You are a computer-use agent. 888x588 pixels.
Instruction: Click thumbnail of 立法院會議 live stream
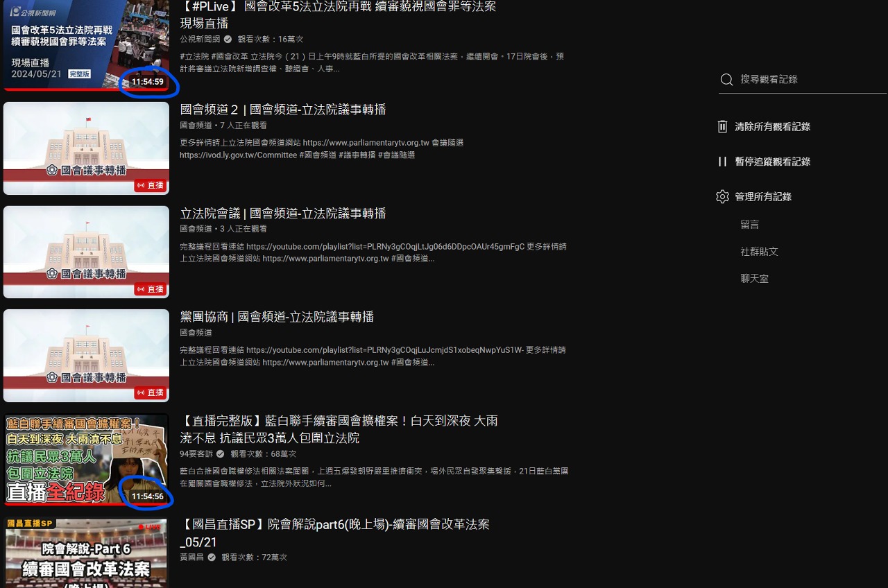(86, 252)
